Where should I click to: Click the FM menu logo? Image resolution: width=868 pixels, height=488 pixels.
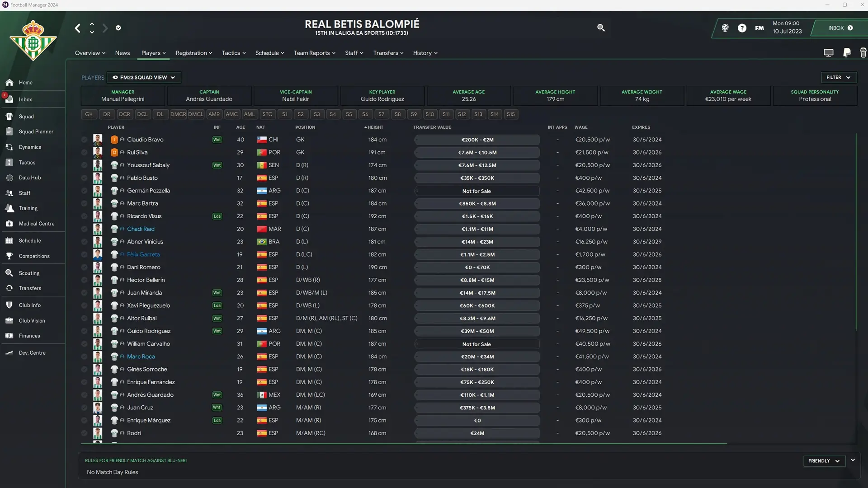coord(759,28)
